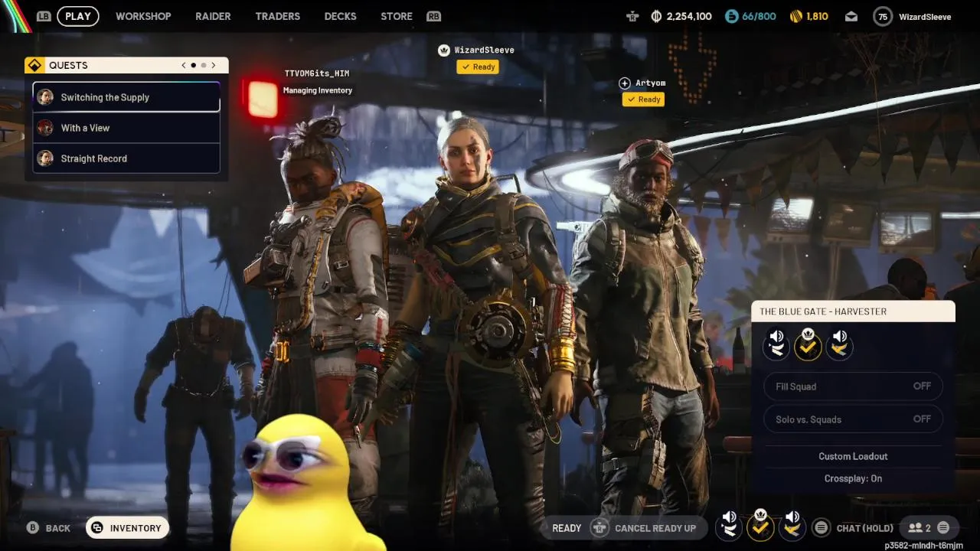Go to next Quests page arrow
This screenshot has width=980, height=551.
click(214, 65)
